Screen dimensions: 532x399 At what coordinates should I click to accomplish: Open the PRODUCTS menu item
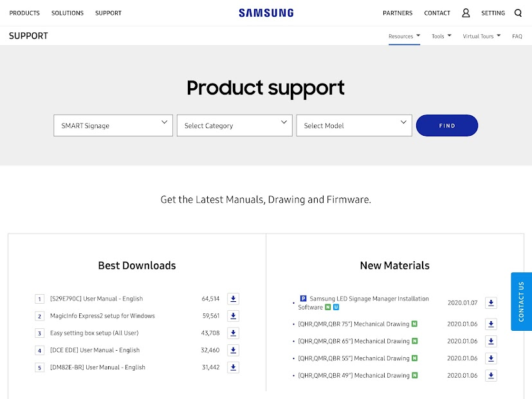point(24,12)
